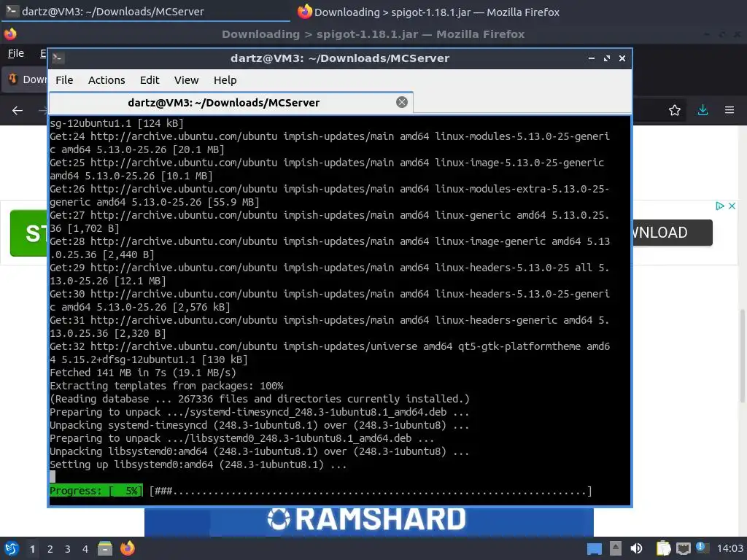
Task: Open the removable media eject tray icon
Action: (616, 548)
